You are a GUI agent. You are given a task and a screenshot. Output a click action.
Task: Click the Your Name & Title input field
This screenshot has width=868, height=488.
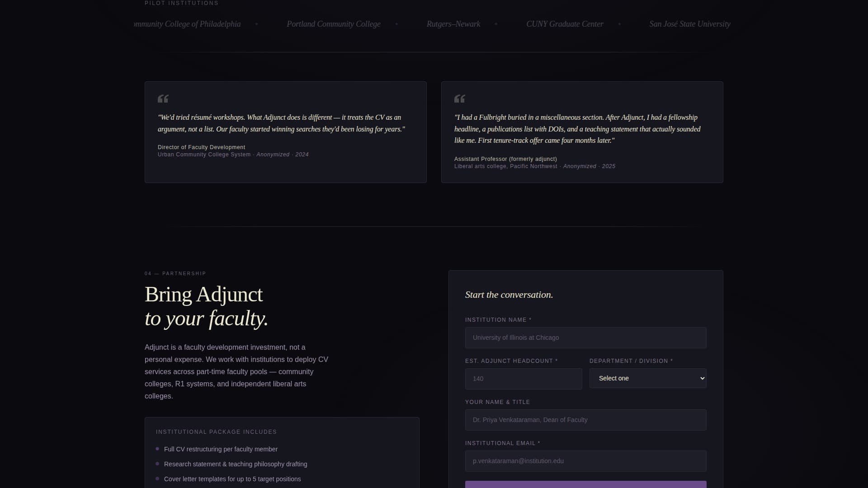(585, 420)
